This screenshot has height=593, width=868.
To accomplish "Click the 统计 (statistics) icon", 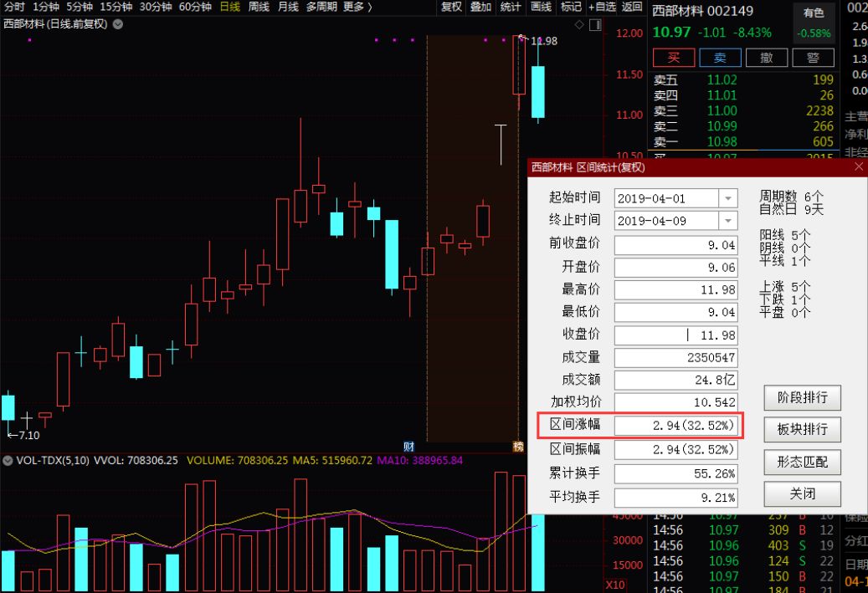I will coord(512,8).
